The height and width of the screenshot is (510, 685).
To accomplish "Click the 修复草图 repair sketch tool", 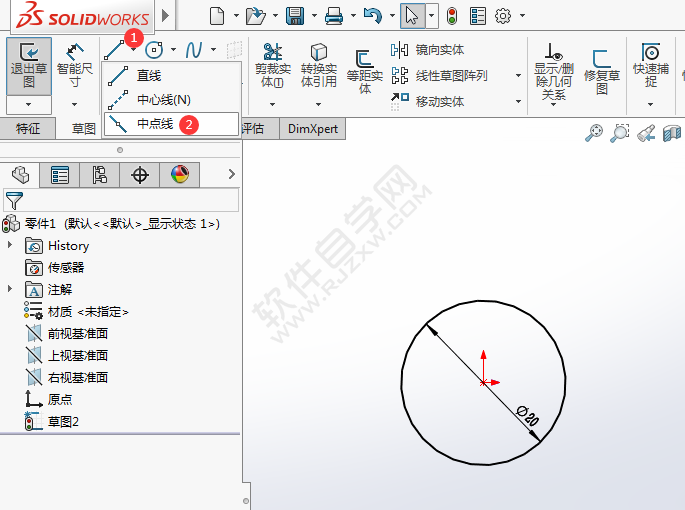I will [602, 72].
